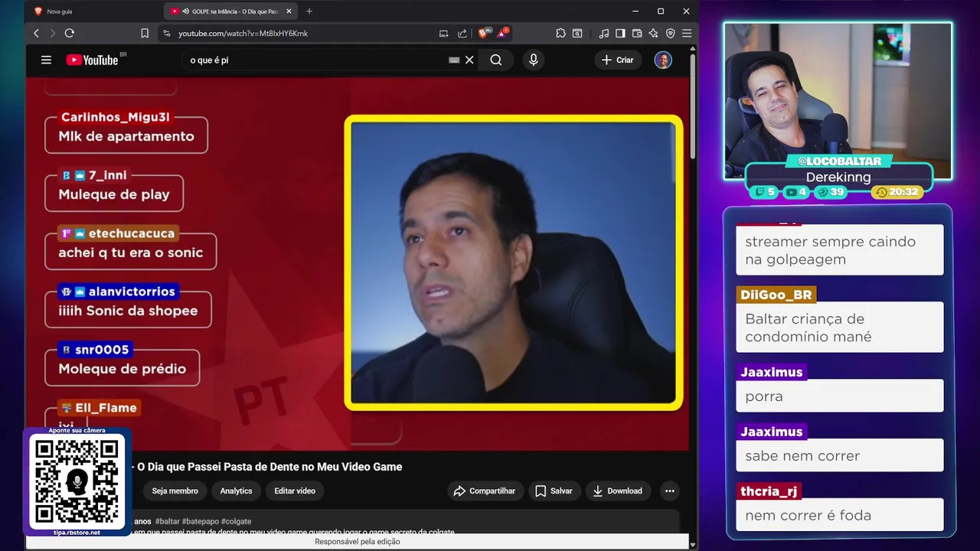Open the browser extensions puzzle icon
Image resolution: width=980 pixels, height=551 pixels.
(560, 33)
